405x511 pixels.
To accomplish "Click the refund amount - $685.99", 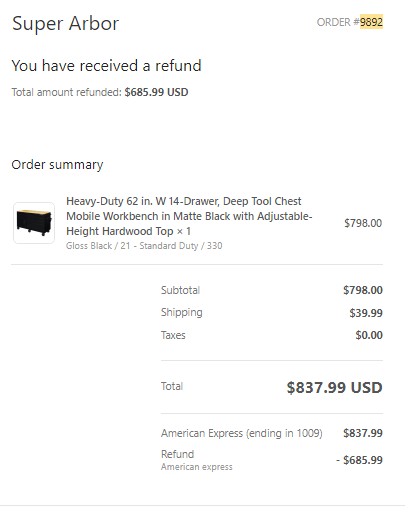I will click(x=359, y=460).
